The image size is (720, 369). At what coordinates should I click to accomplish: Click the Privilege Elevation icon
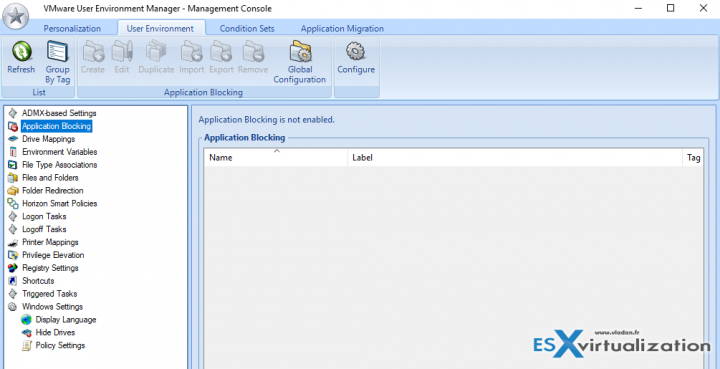(13, 255)
